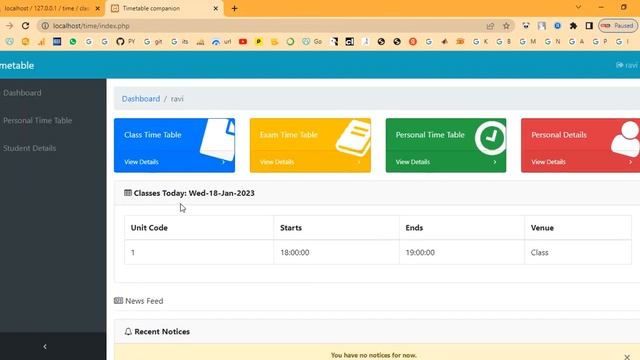640x360 pixels.
Task: Click the clock icon on Personal Time Table
Action: coord(491,138)
